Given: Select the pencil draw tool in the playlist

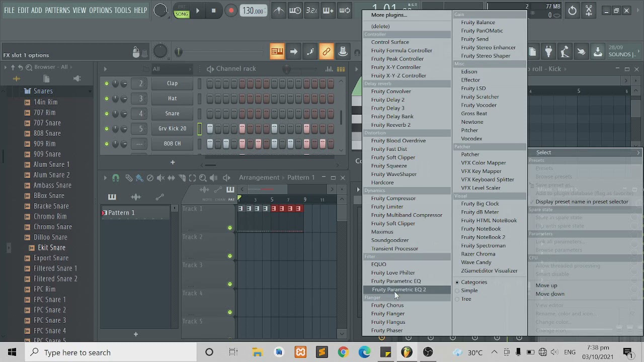Looking at the screenshot, I should click(x=129, y=177).
